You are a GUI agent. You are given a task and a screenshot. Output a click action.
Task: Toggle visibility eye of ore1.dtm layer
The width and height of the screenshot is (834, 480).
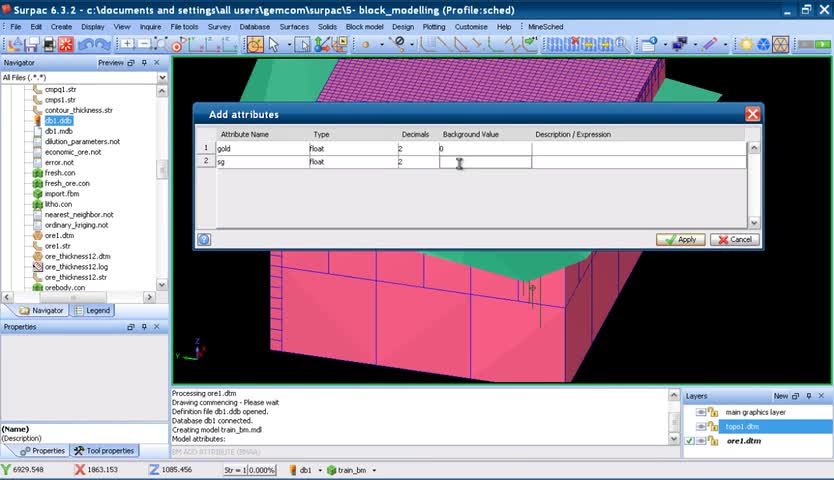pyautogui.click(x=701, y=441)
